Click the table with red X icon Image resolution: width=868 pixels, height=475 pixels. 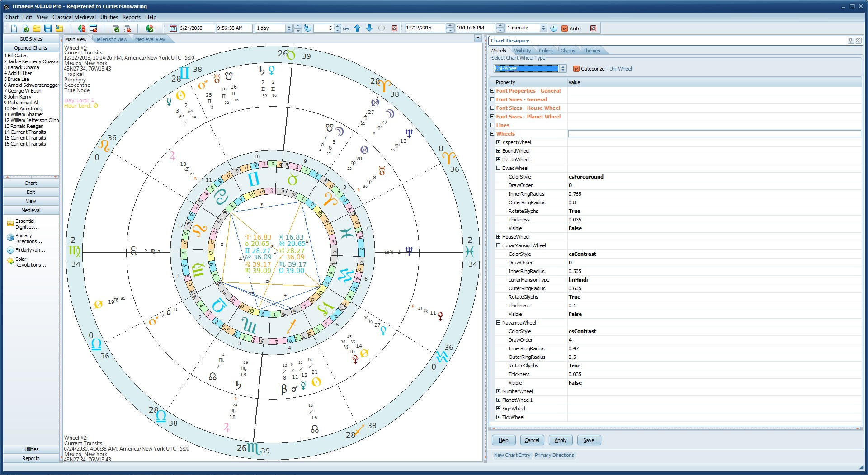(93, 28)
